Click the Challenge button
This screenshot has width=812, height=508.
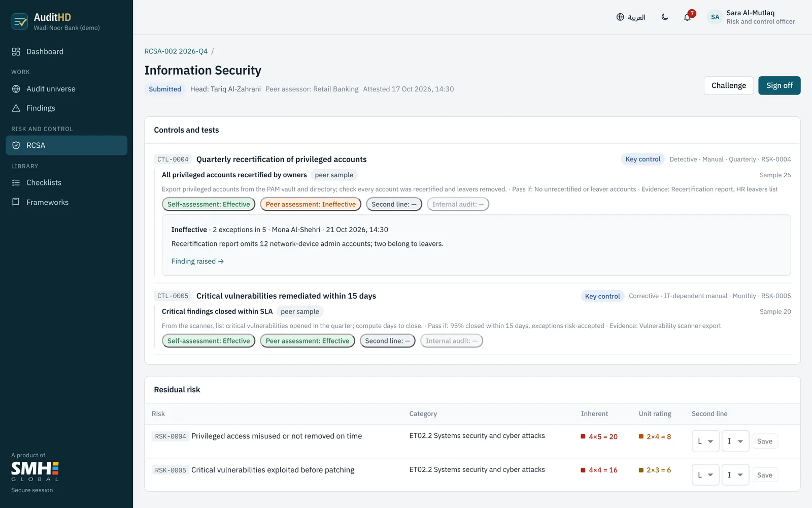point(728,85)
